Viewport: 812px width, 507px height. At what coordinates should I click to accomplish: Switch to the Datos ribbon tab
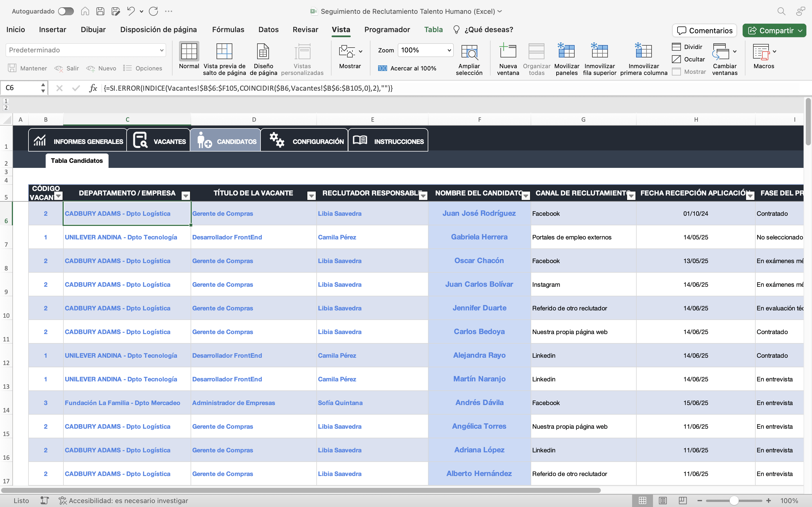coord(268,30)
